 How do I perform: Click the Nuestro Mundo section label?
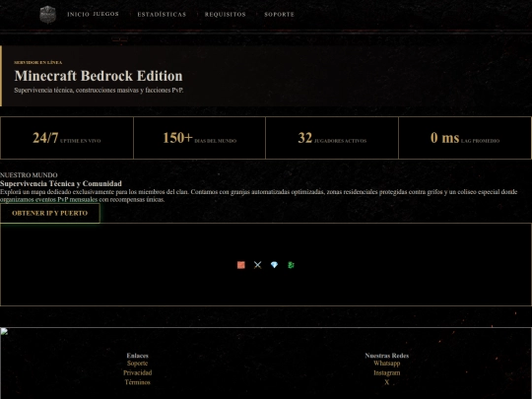pos(29,175)
